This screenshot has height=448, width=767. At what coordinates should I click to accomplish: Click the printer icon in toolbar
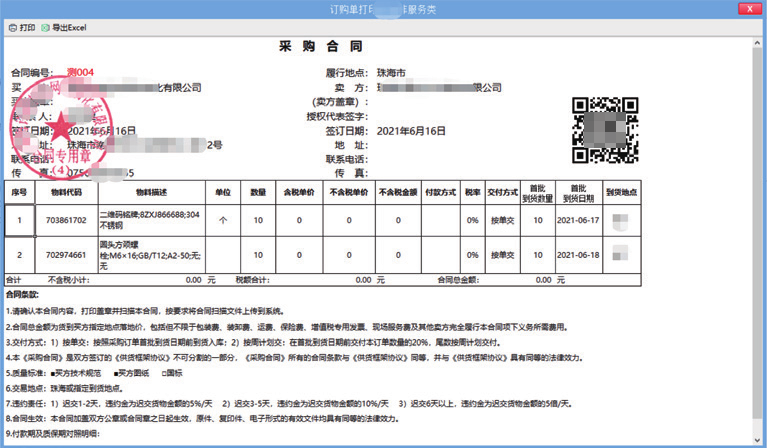click(13, 28)
